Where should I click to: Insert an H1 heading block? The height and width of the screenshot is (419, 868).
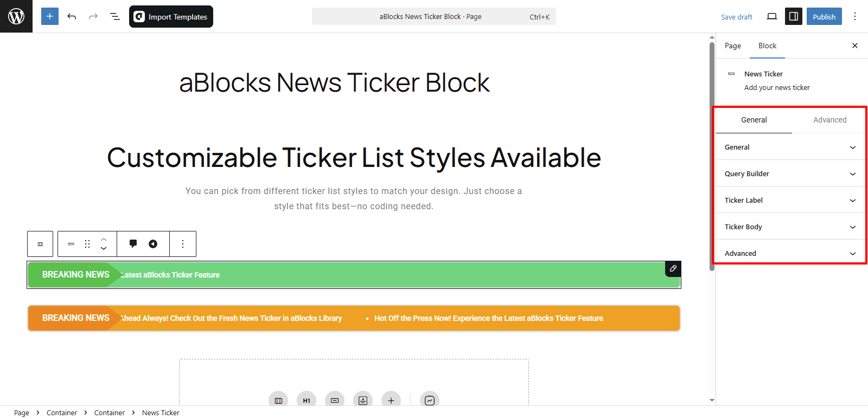click(x=307, y=401)
